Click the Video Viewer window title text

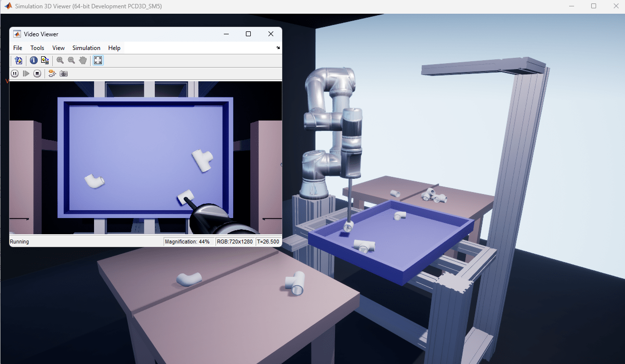(41, 34)
